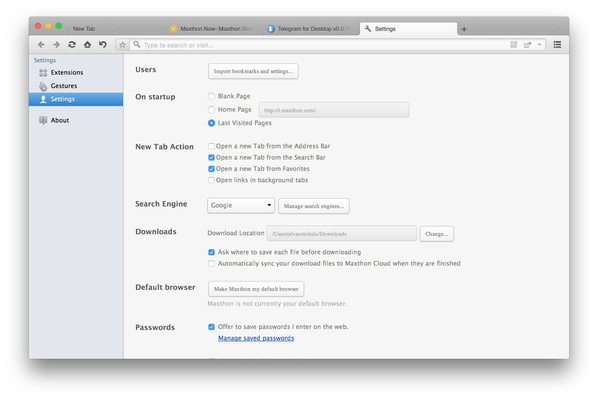Click the wrench icon on Settings tab
The image size is (598, 400).
(368, 29)
